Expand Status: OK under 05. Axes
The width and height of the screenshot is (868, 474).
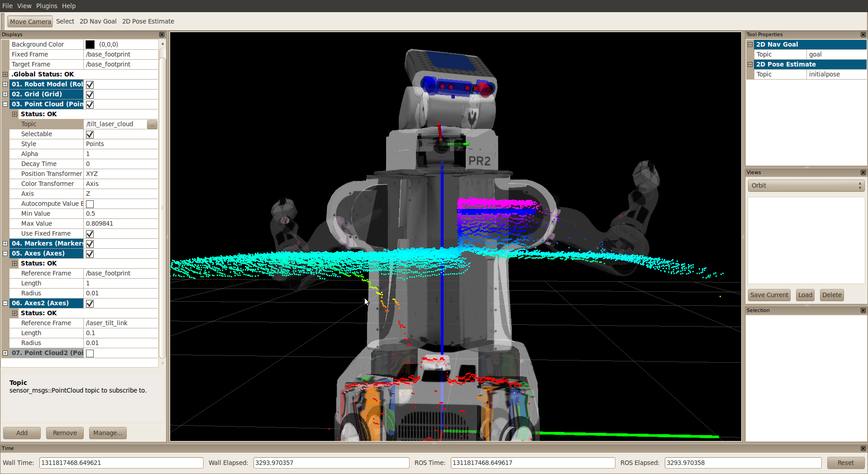pyautogui.click(x=14, y=263)
